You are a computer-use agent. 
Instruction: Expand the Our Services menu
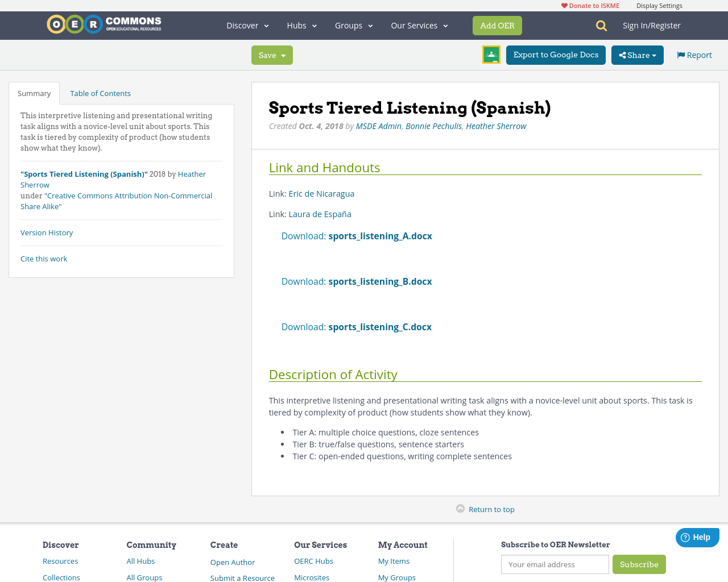click(x=419, y=25)
